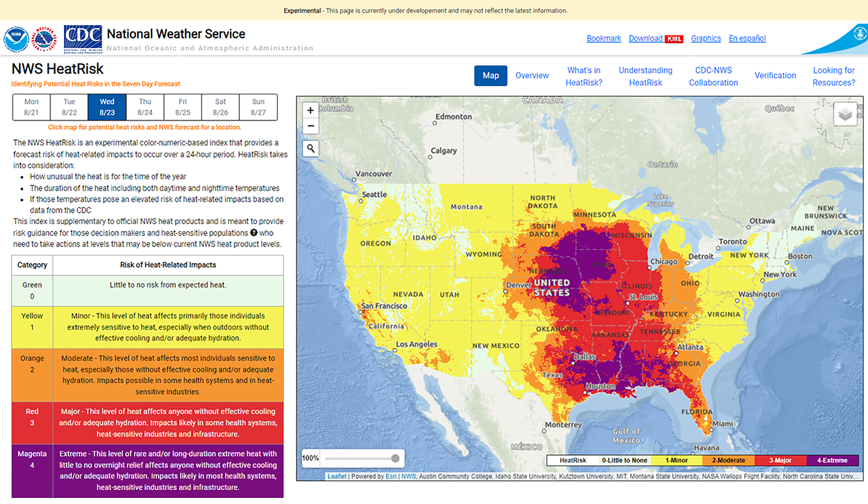
Task: Click the Bookmark link
Action: pyautogui.click(x=603, y=38)
